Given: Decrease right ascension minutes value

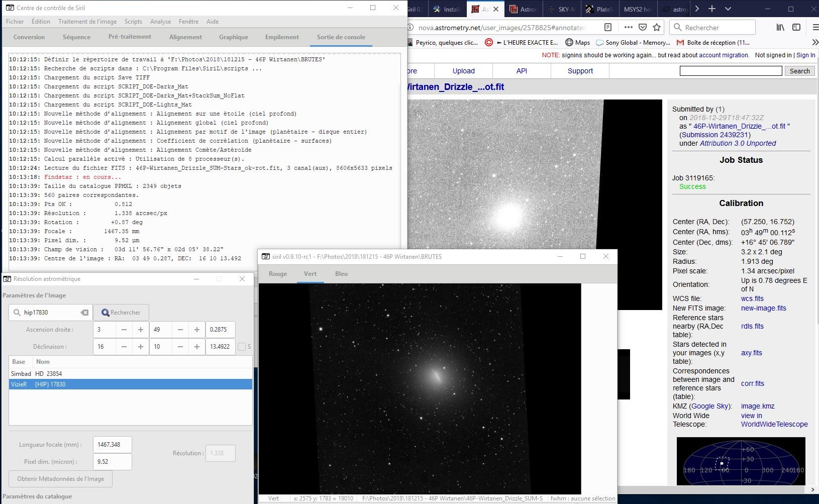Looking at the screenshot, I should coord(180,330).
